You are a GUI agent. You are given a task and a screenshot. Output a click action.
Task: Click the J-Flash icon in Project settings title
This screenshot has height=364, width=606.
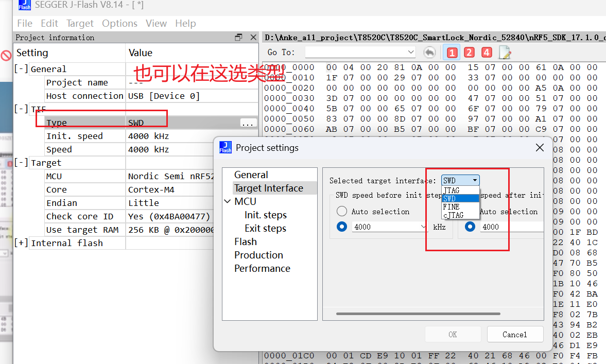(x=226, y=147)
